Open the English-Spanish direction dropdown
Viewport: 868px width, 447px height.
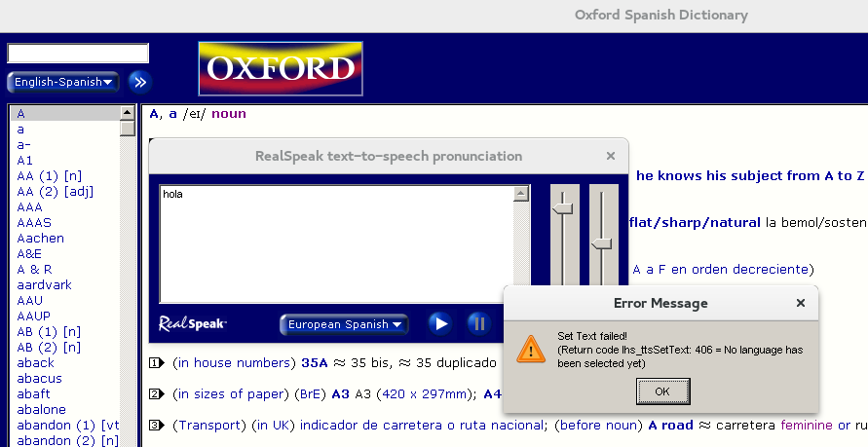pyautogui.click(x=63, y=82)
